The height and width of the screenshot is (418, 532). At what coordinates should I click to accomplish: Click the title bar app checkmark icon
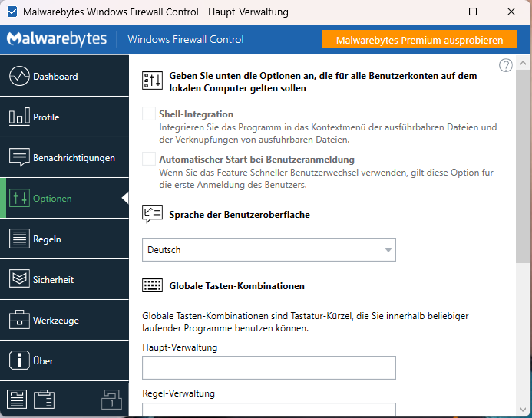[12, 12]
